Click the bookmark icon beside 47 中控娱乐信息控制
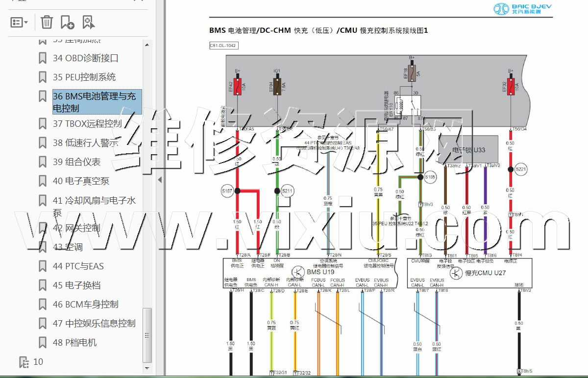Image resolution: width=588 pixels, height=378 pixels. 43,324
